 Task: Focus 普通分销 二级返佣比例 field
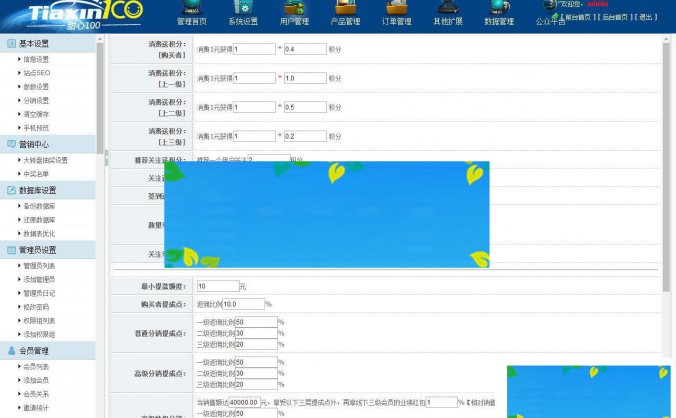(256, 333)
